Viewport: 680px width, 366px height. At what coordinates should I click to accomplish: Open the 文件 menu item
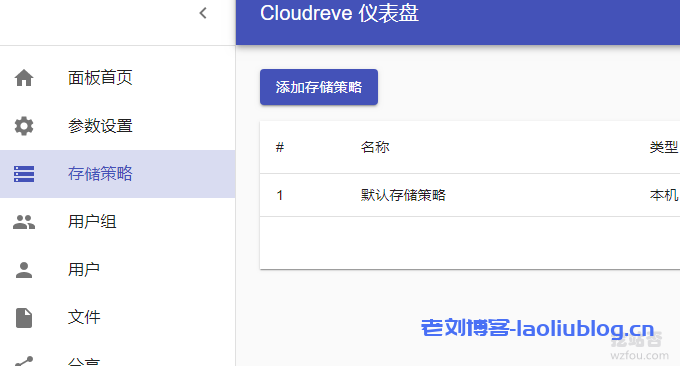point(118,318)
